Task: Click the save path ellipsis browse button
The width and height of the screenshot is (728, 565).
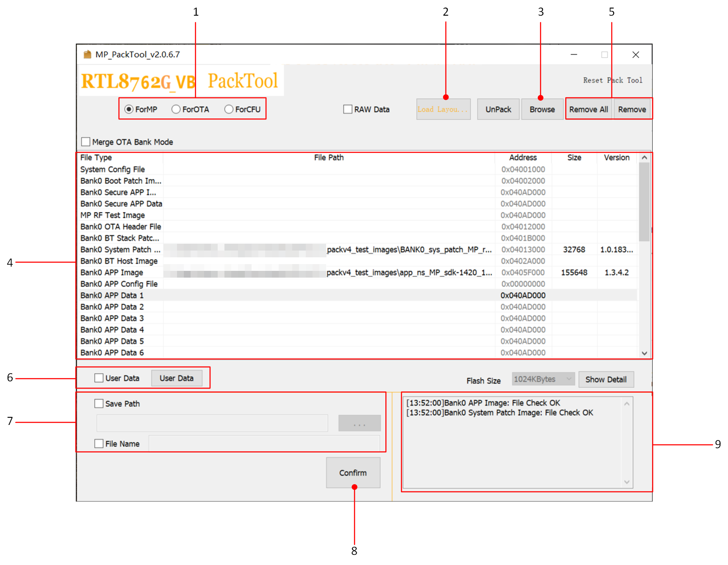Action: [359, 423]
